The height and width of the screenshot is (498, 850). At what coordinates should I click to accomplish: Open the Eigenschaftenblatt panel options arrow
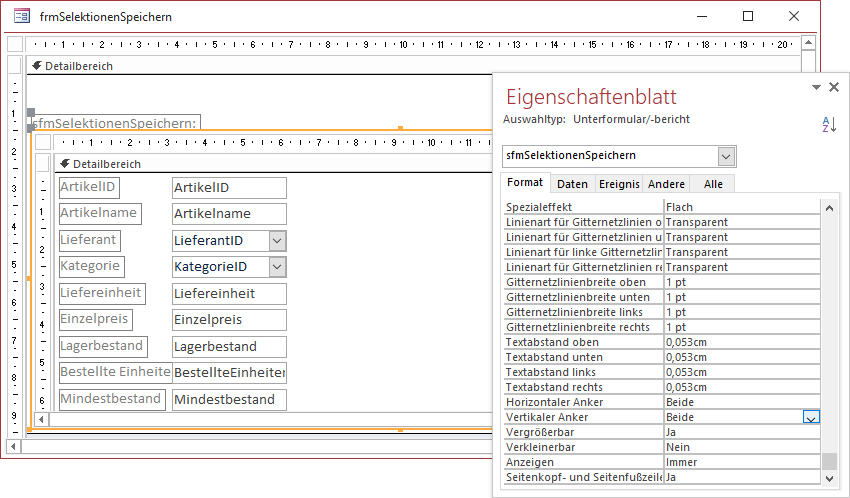pos(816,87)
